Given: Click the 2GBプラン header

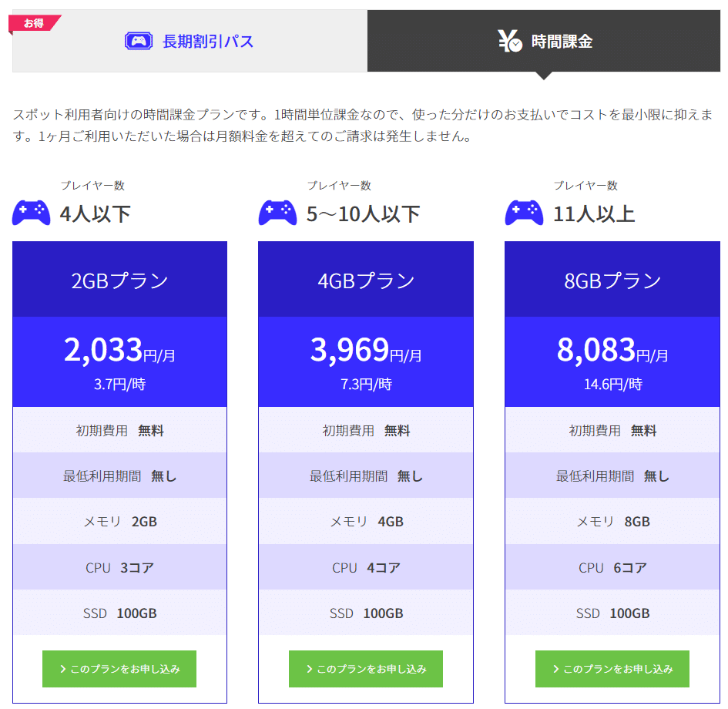Looking at the screenshot, I should (x=119, y=280).
